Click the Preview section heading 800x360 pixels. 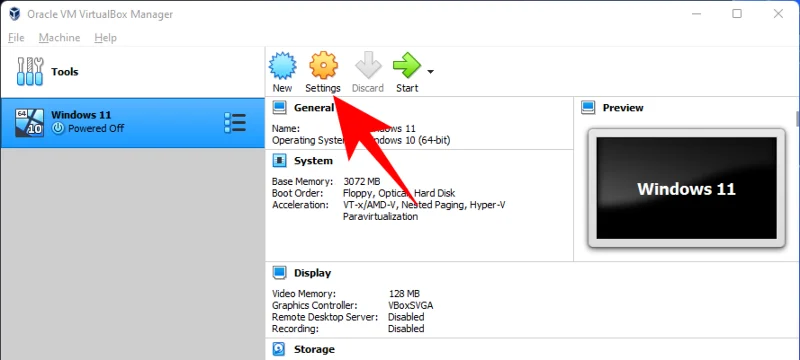pos(623,108)
